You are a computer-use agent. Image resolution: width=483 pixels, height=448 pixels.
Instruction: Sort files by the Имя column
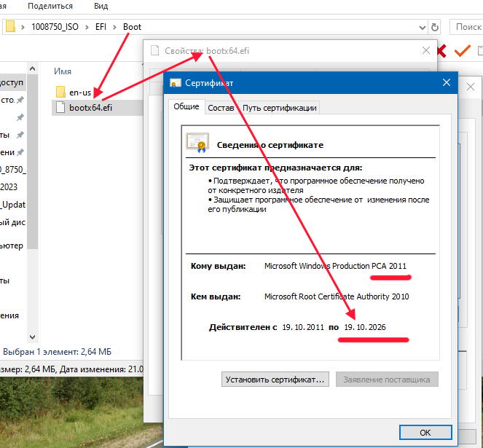[63, 71]
